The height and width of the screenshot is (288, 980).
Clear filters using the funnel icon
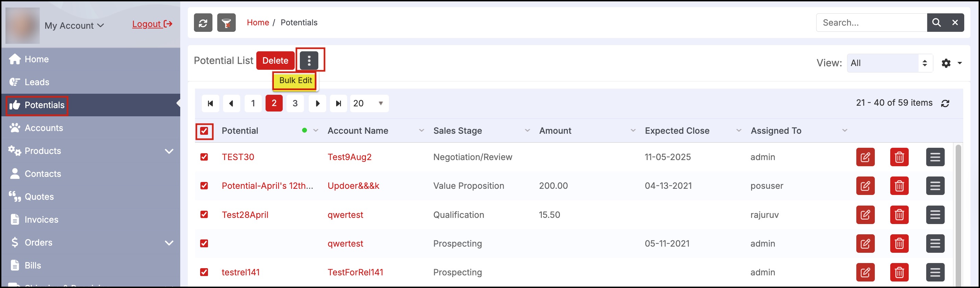tap(226, 23)
